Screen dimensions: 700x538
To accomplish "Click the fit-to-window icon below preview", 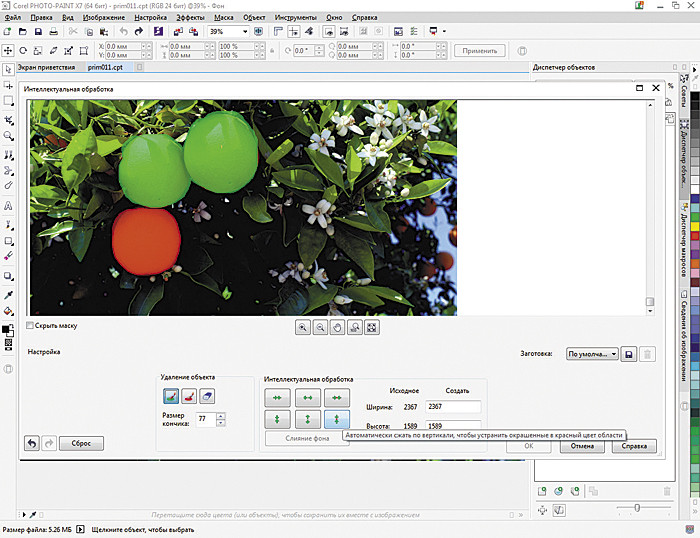I will pyautogui.click(x=371, y=327).
